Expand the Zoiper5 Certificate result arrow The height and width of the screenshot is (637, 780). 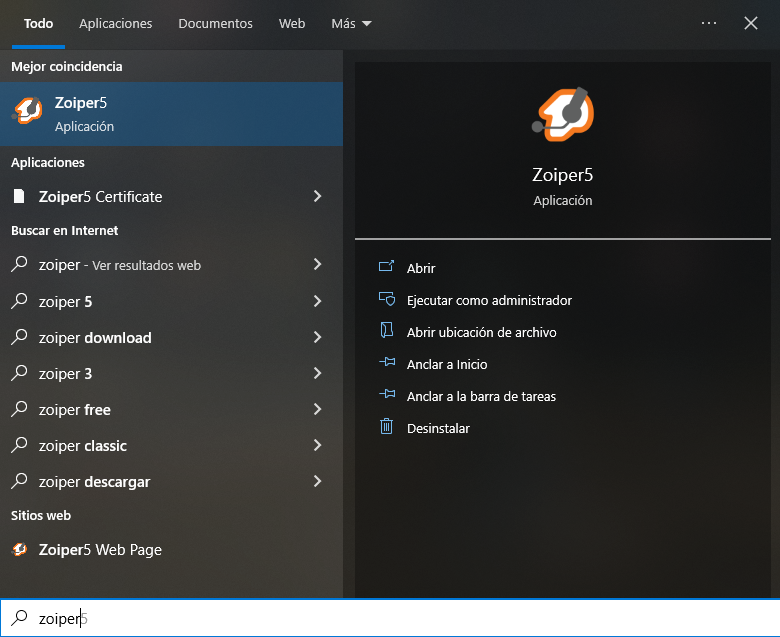coord(317,196)
